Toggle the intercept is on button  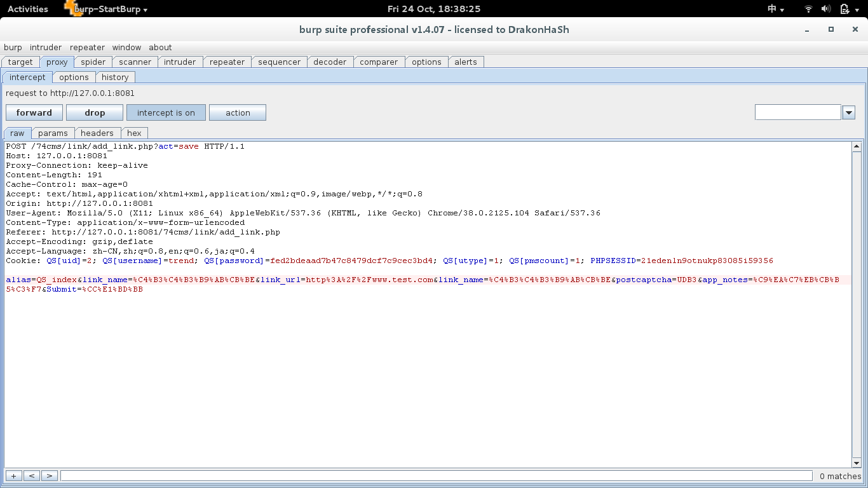pyautogui.click(x=166, y=112)
